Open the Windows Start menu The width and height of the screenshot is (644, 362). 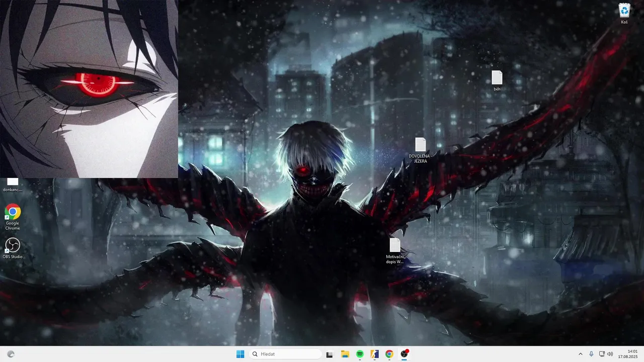(x=240, y=354)
